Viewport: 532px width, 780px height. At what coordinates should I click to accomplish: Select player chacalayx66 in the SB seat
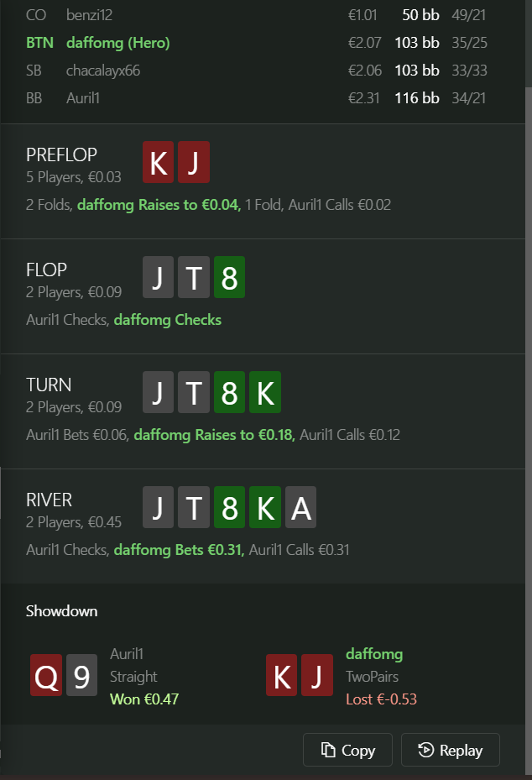coord(102,71)
